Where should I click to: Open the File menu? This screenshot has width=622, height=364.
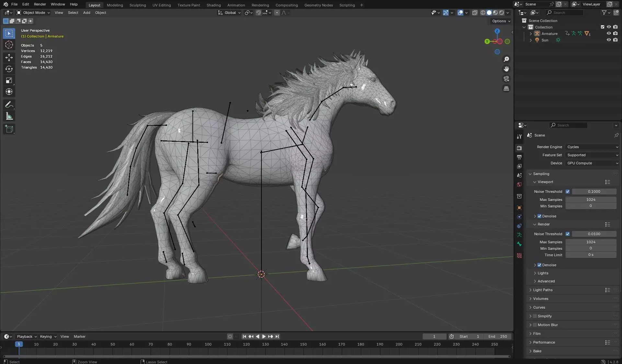(14, 4)
